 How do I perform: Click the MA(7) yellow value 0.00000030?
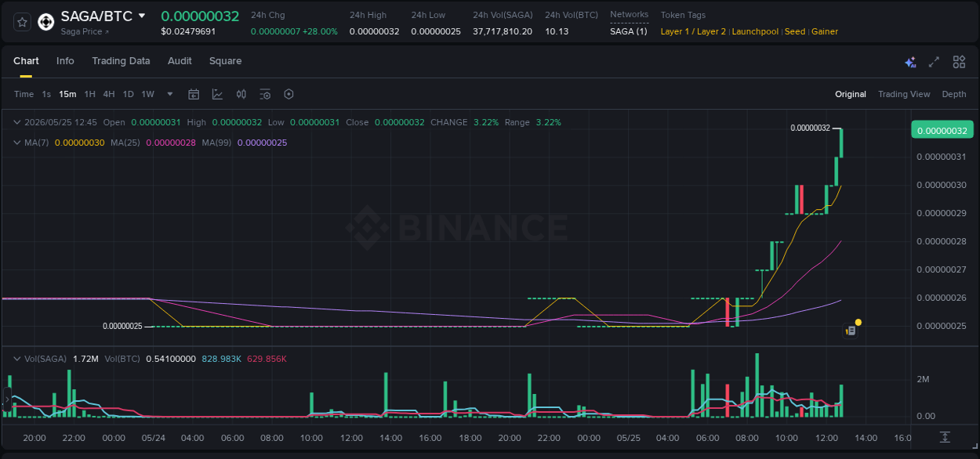point(79,143)
